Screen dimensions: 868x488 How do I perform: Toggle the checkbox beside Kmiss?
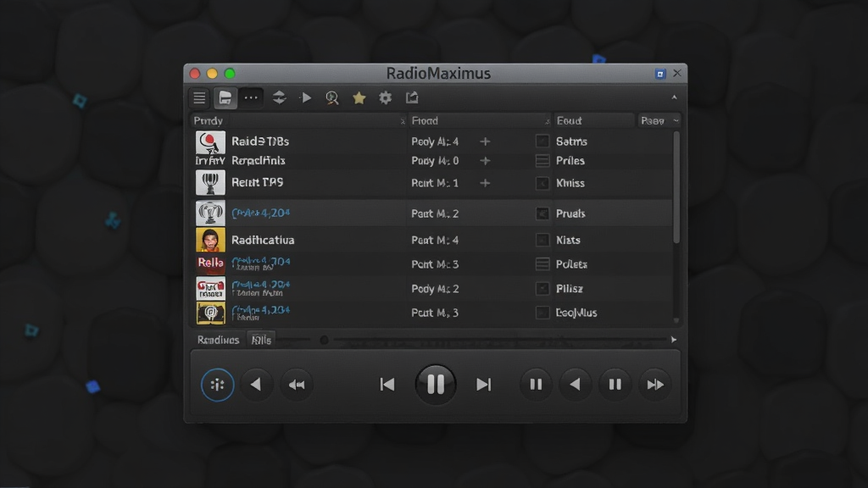542,183
